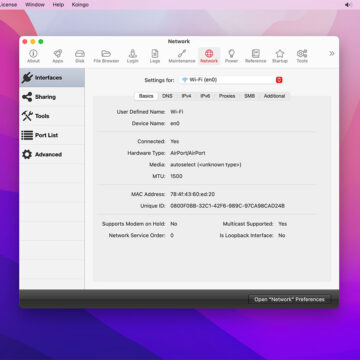Click the volume icon in menu bar
Screen dimensions: 360x360
click(348, 5)
